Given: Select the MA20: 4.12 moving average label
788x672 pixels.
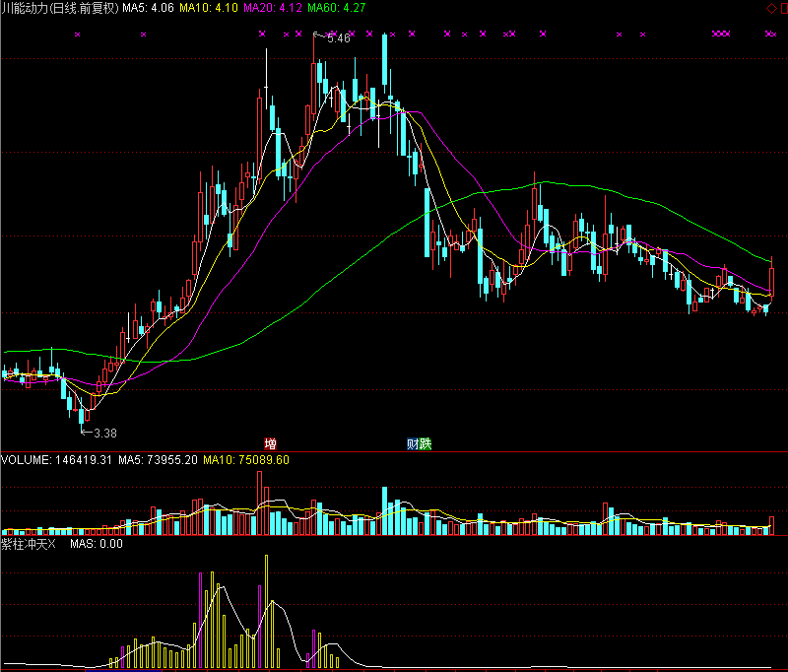Looking at the screenshot, I should (x=273, y=8).
